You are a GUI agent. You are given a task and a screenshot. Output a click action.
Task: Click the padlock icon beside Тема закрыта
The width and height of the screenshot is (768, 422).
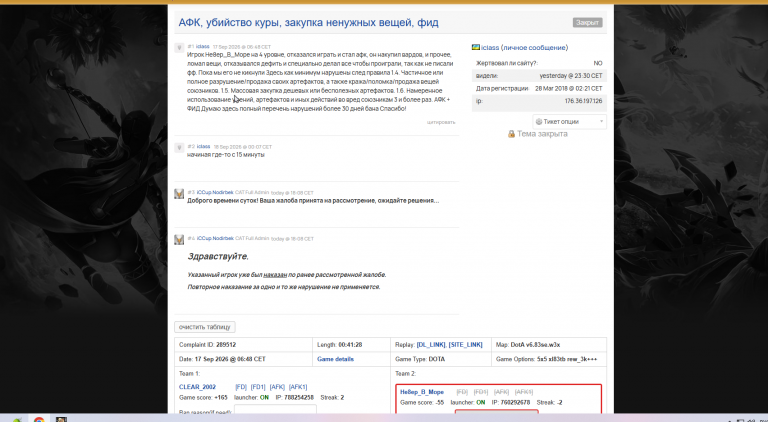coord(511,134)
